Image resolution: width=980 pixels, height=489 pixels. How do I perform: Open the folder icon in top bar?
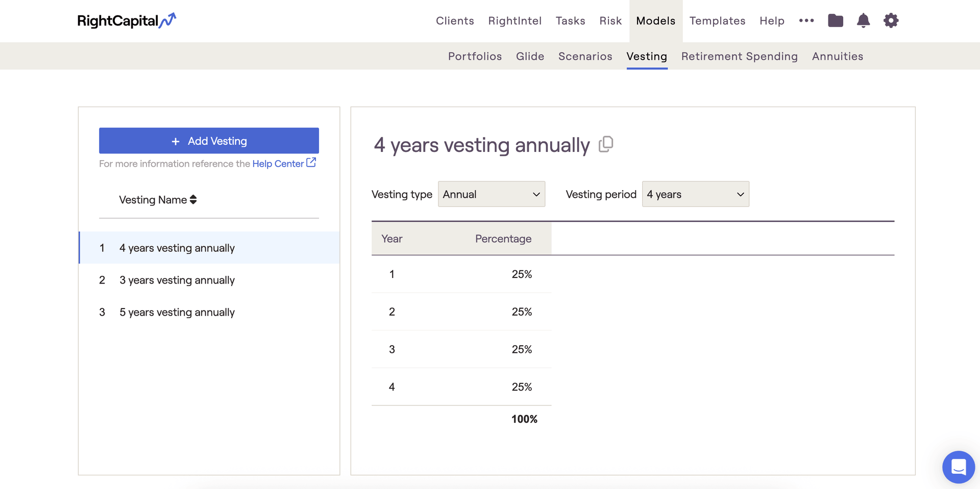[836, 20]
